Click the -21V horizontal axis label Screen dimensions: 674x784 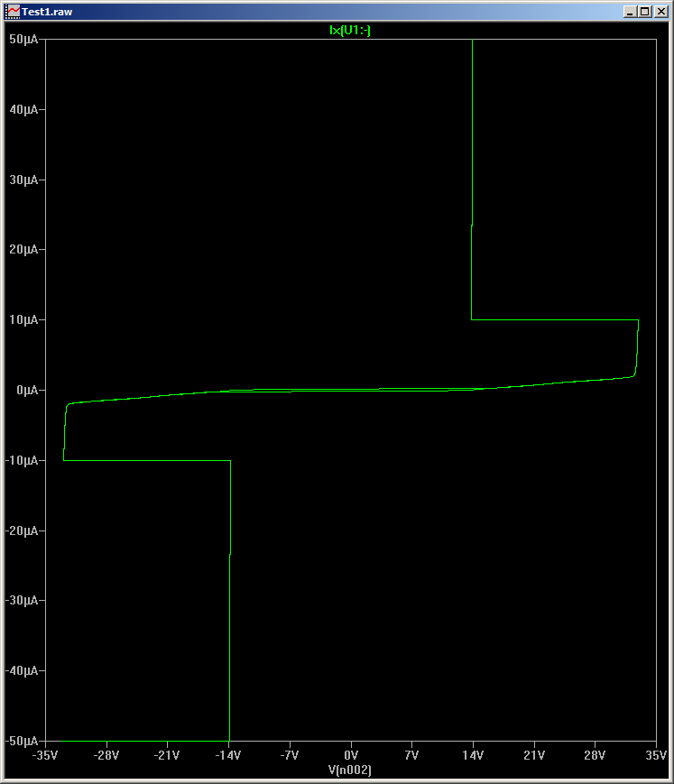tap(167, 755)
